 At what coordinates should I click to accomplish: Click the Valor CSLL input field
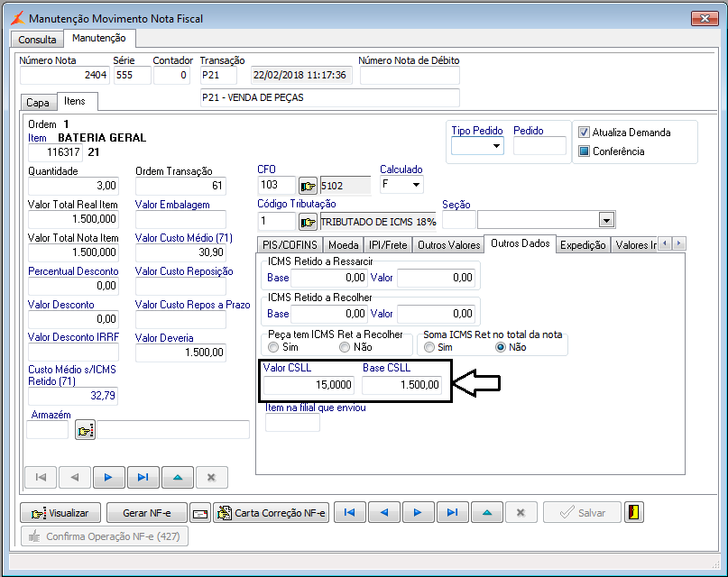(x=308, y=386)
